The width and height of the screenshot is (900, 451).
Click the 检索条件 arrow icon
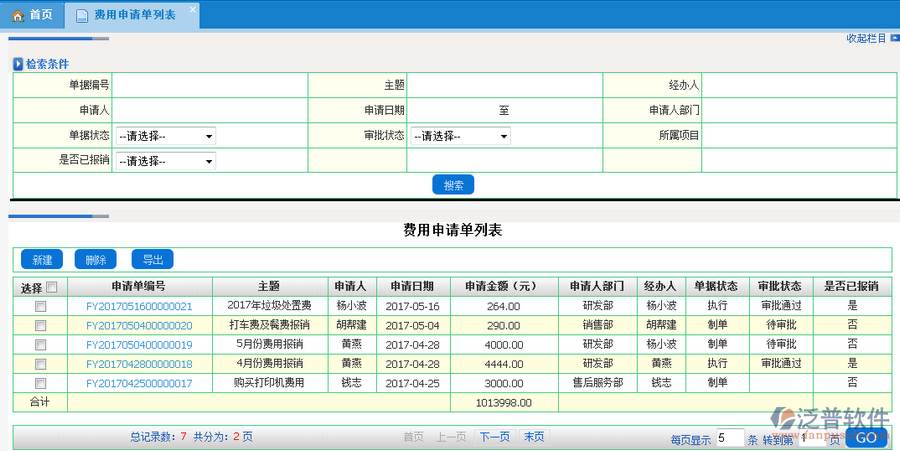[18, 64]
